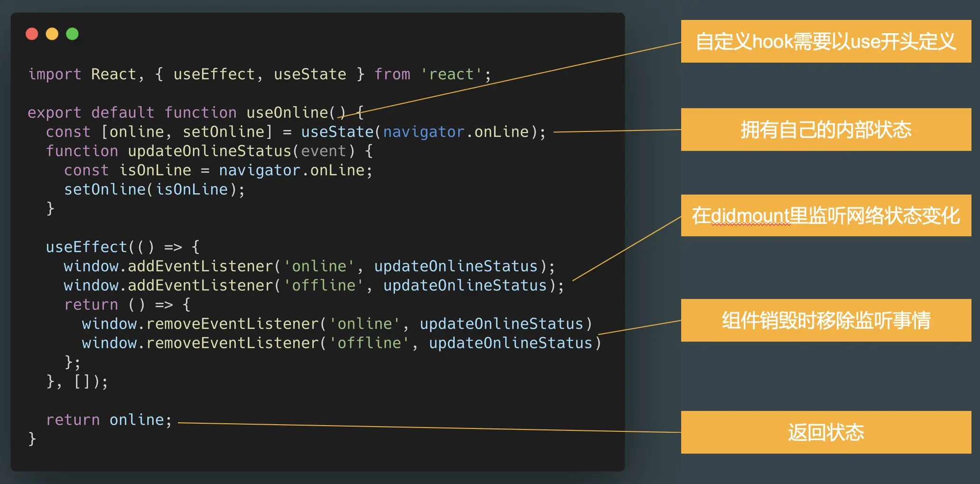Select the addEventListener 'online' line
The image size is (980, 484).
[x=308, y=266]
